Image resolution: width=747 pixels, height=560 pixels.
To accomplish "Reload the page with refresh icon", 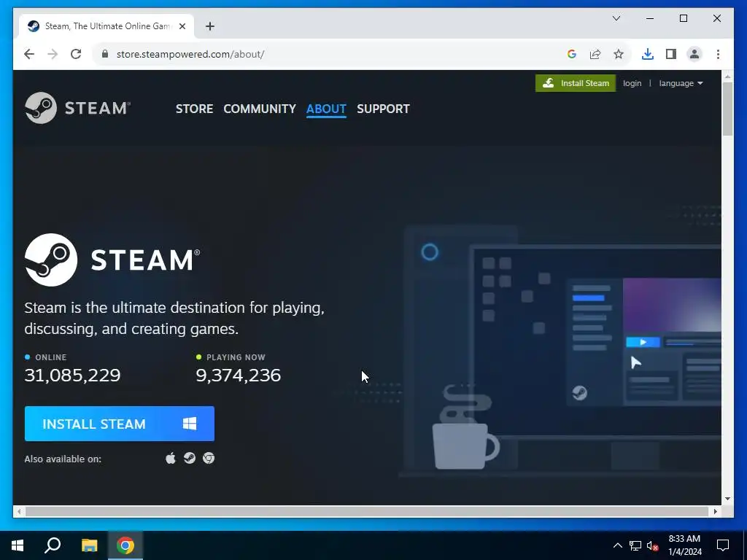I will (x=76, y=54).
